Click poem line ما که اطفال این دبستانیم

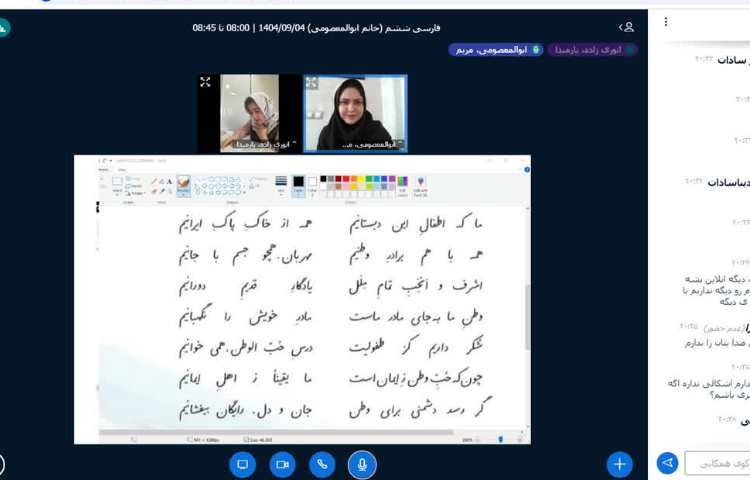[416, 225]
